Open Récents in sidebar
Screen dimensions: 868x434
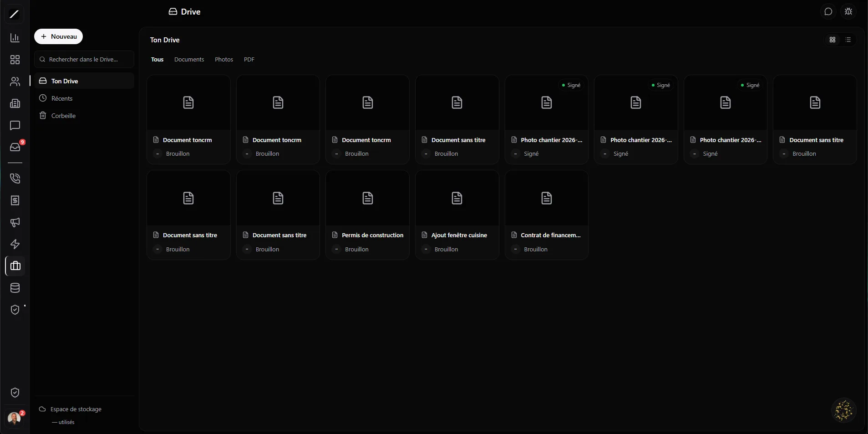(84, 98)
